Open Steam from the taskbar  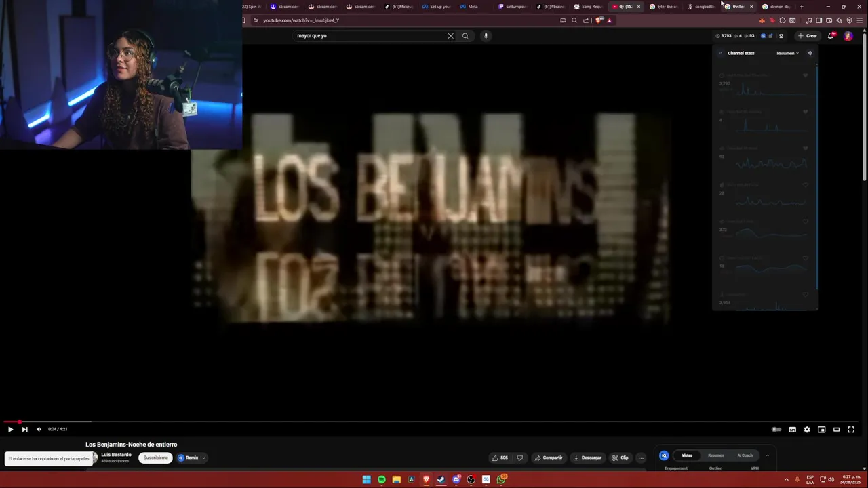pos(441,480)
